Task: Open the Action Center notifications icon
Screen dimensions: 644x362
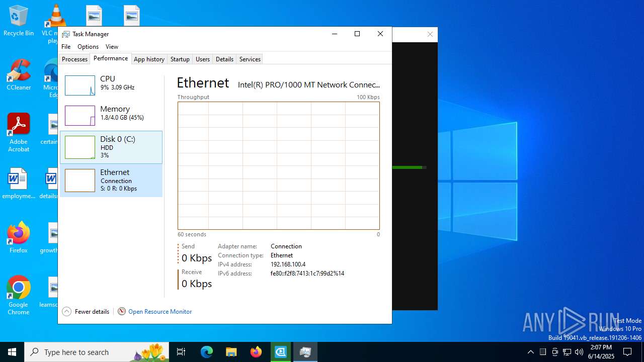Action: [x=627, y=352]
